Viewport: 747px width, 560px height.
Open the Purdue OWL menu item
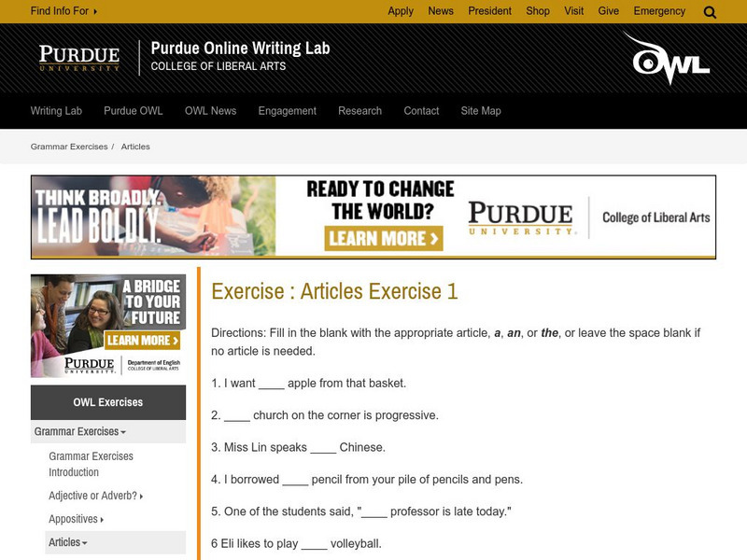coord(134,110)
